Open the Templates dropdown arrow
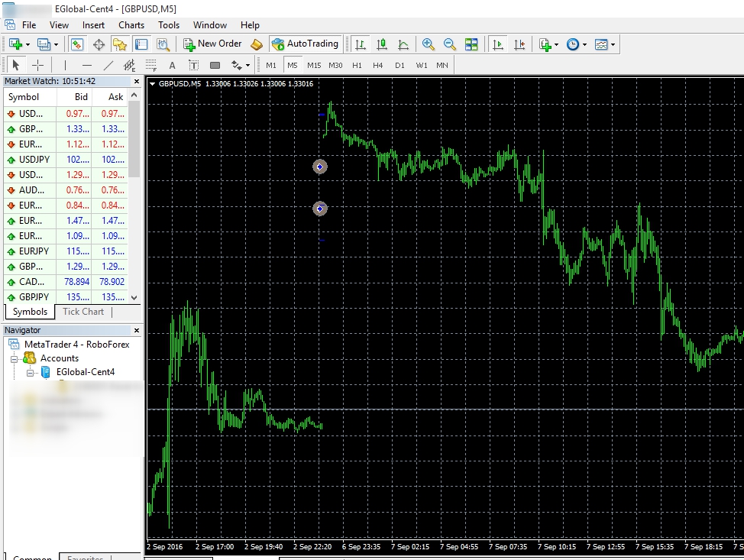This screenshot has height=560, width=744. click(x=613, y=44)
